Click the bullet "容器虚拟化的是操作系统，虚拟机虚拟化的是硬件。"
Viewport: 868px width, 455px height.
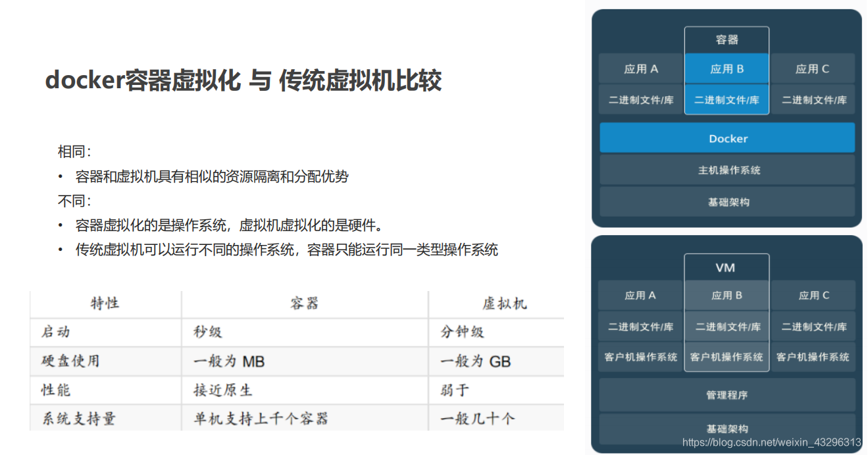click(230, 225)
